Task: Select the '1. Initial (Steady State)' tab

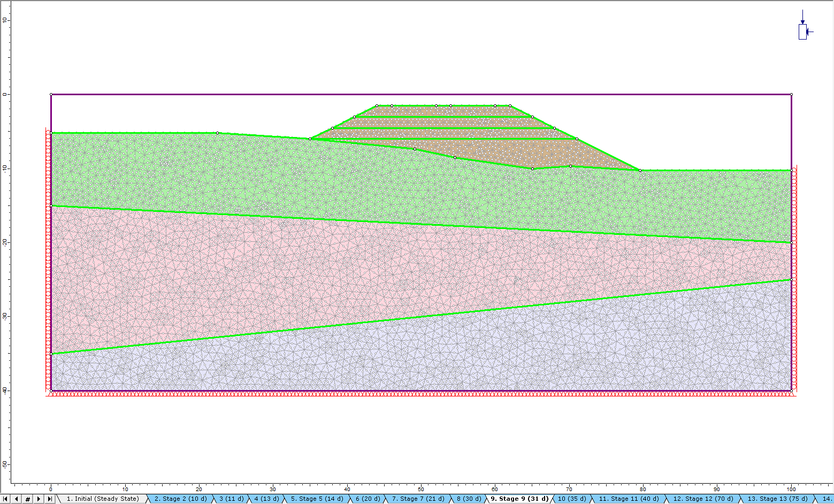Action: point(102,499)
